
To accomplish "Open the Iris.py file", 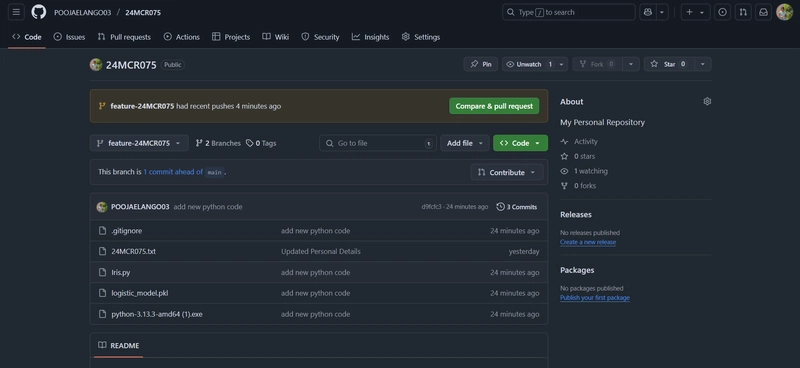I will pos(121,273).
